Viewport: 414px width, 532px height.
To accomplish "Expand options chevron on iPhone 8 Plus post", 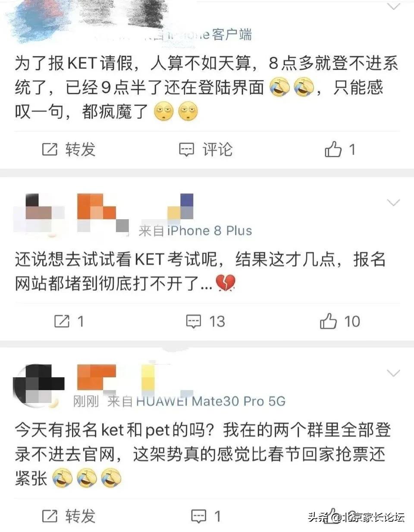I will (x=394, y=202).
